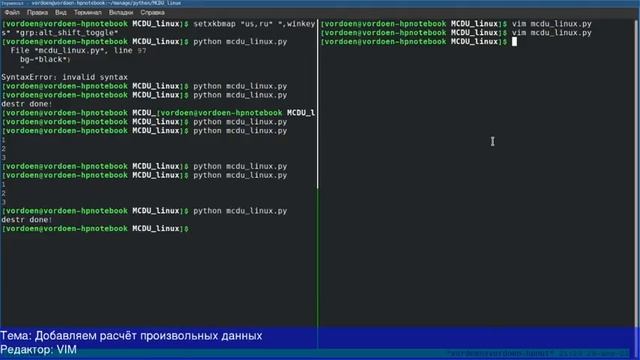The width and height of the screenshot is (640, 360).
Task: Open the Терминал menu
Action: click(88, 13)
